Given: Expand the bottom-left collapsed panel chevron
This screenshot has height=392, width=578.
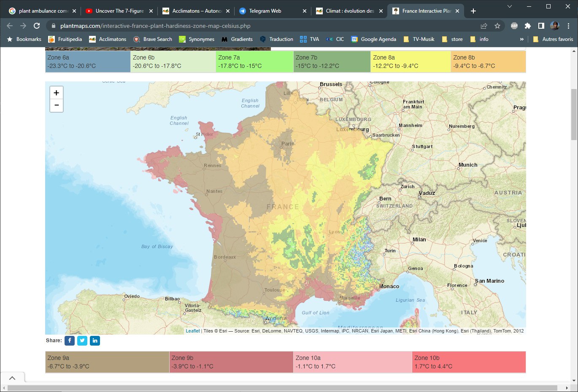Looking at the screenshot, I should tap(12, 378).
